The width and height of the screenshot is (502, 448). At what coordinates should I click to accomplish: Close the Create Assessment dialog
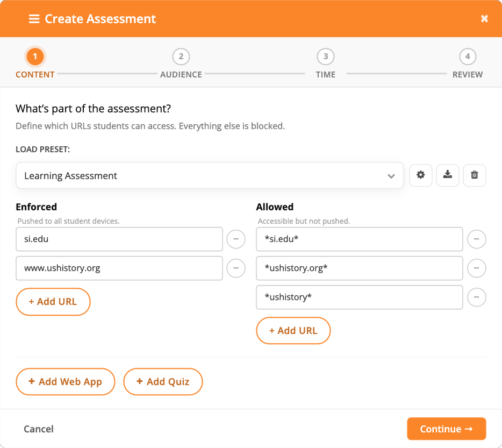tap(484, 19)
